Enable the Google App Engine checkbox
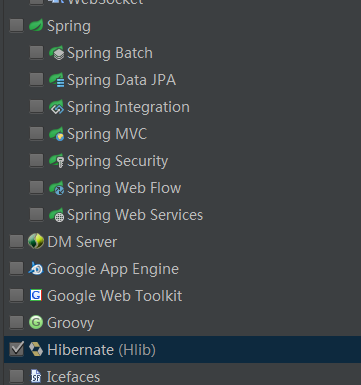361x385 pixels. tap(17, 268)
